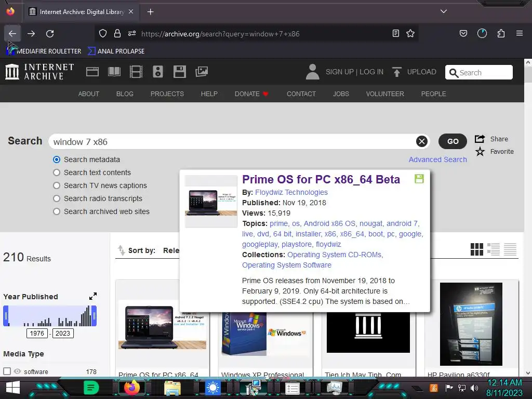Open the Windows Start button

click(13, 388)
